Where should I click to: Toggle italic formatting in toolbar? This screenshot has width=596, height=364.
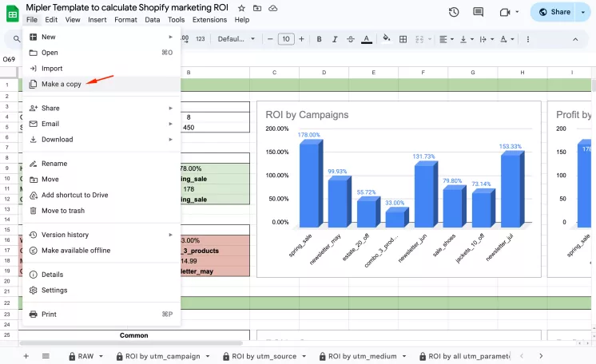335,38
